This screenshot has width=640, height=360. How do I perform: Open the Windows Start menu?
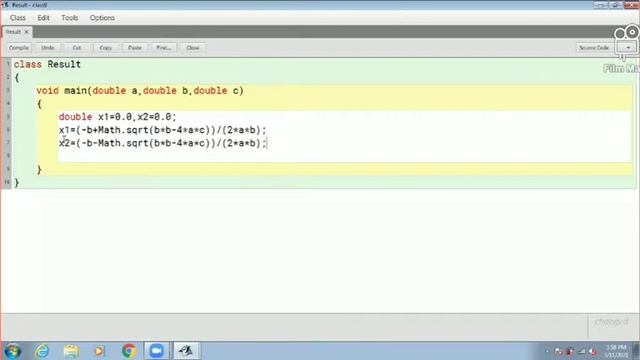coord(13,351)
